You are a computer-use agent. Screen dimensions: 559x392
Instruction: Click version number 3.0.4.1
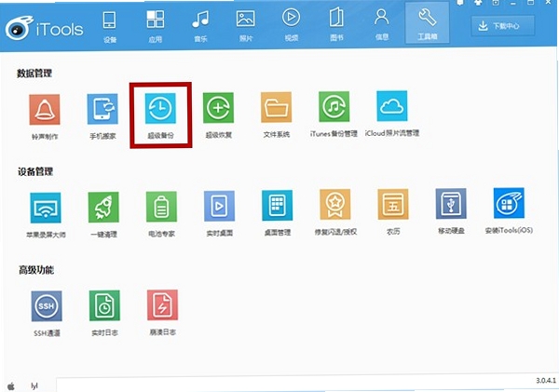pos(546,380)
